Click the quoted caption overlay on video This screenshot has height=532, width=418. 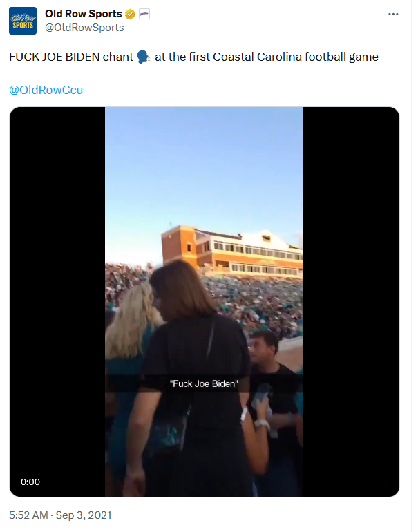tap(204, 383)
